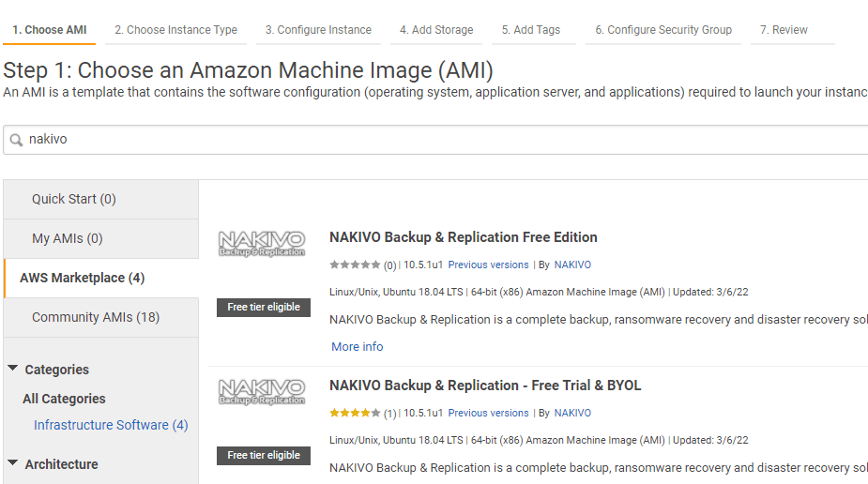Open NAKIVO Backup & Replication - Free Trial & BYOL title
Viewport: 868px width, 484px height.
pos(485,386)
